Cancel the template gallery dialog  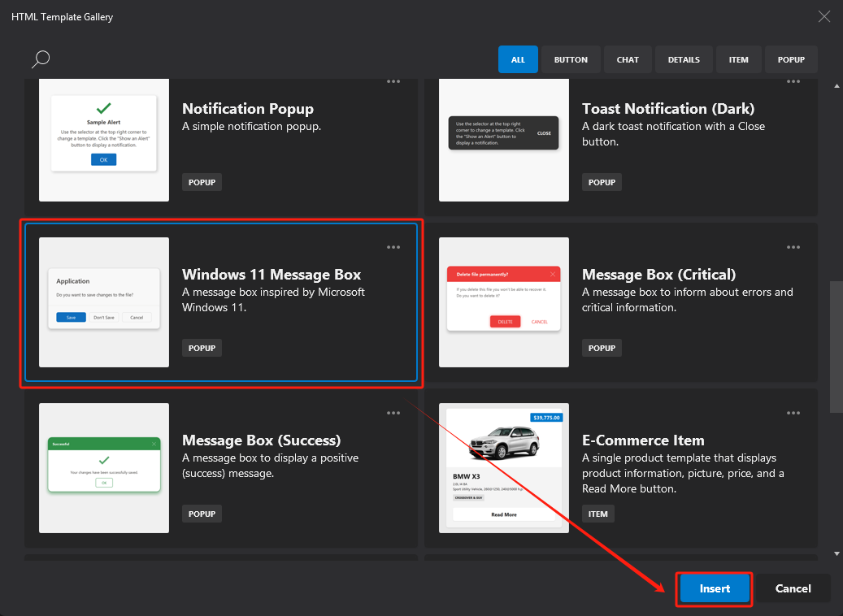point(793,588)
